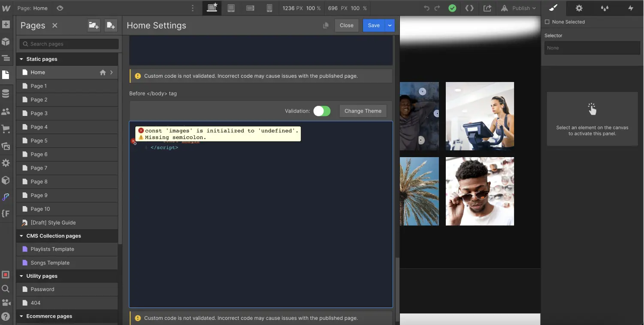Check the None Selected checkbox

tap(547, 22)
